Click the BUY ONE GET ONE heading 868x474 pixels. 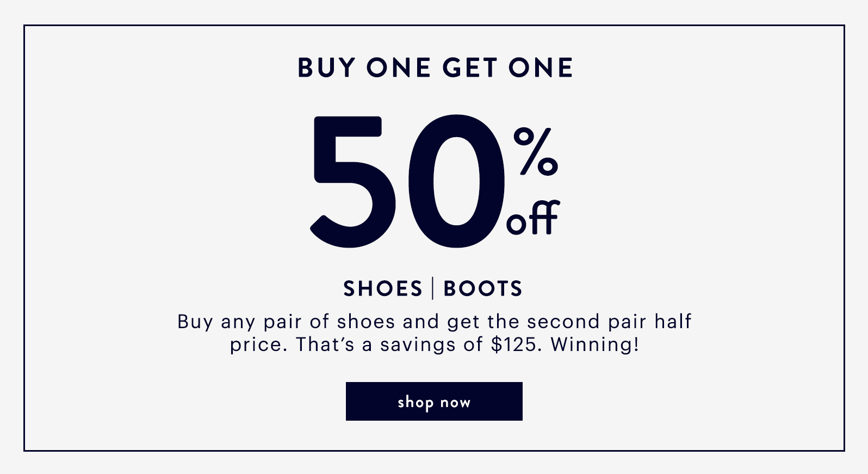tap(435, 68)
